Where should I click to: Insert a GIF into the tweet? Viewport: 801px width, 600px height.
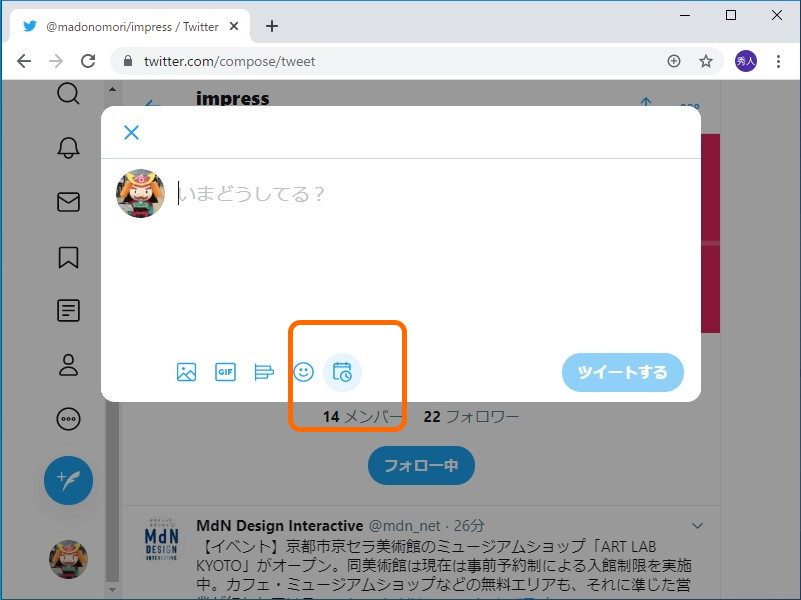225,372
